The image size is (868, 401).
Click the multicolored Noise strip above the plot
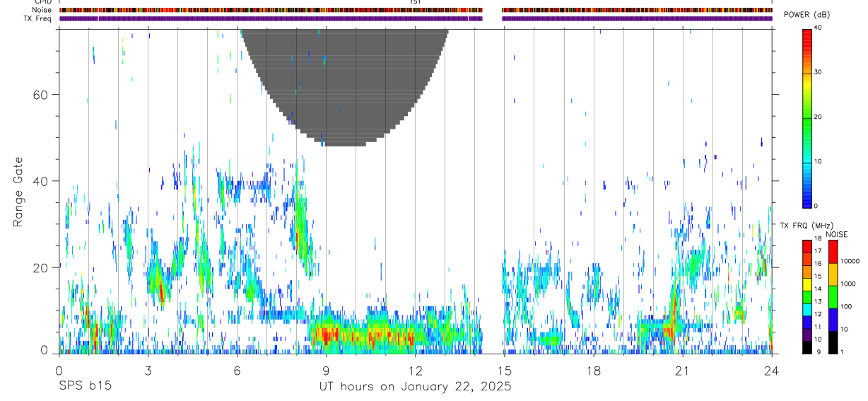pyautogui.click(x=416, y=10)
